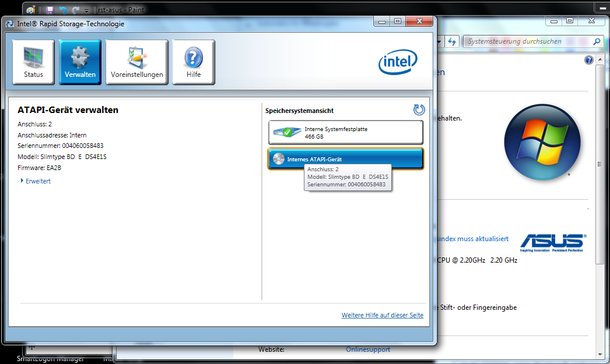Open the Status tab in Intel Rapid Storage
Viewport: 610px width, 364px height.
point(33,62)
